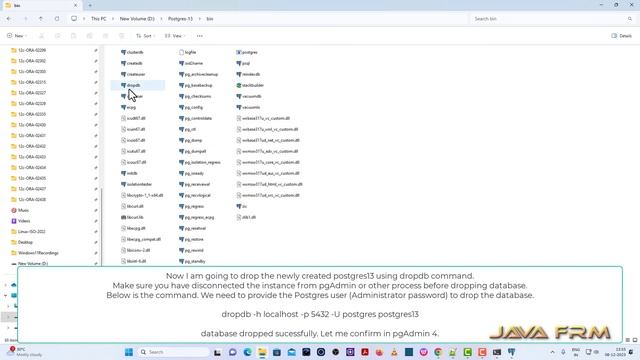Select the pg_isready executable
640x360 pixels.
[191, 173]
